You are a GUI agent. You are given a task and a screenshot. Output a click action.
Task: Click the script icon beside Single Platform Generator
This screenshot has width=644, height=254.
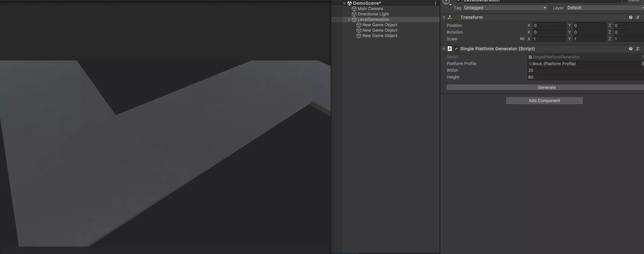[x=449, y=49]
